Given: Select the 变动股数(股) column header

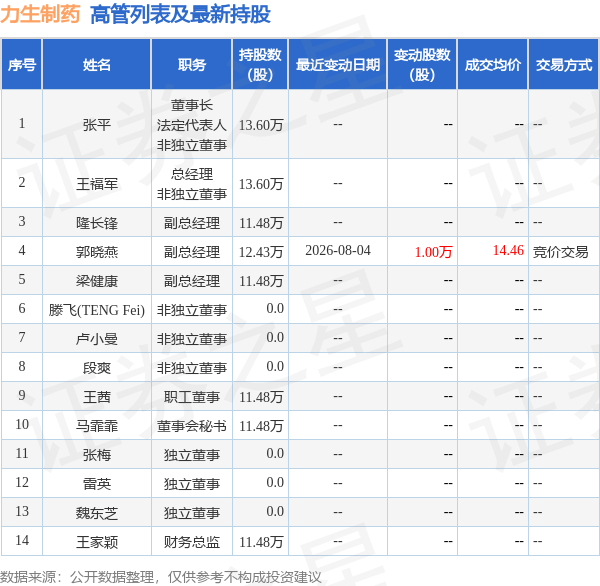Looking at the screenshot, I should click(422, 65).
